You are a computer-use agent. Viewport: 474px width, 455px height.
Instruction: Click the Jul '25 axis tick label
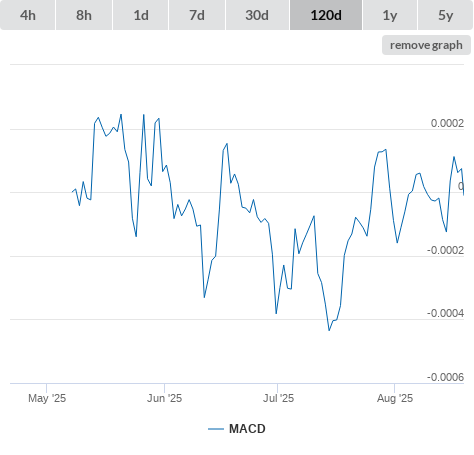point(278,398)
